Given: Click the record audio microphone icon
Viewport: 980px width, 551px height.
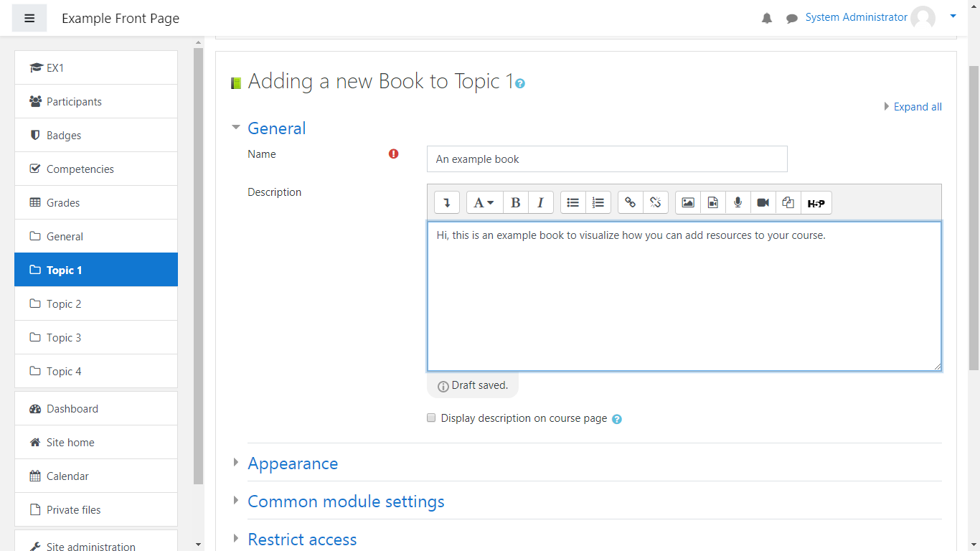Looking at the screenshot, I should [x=738, y=203].
